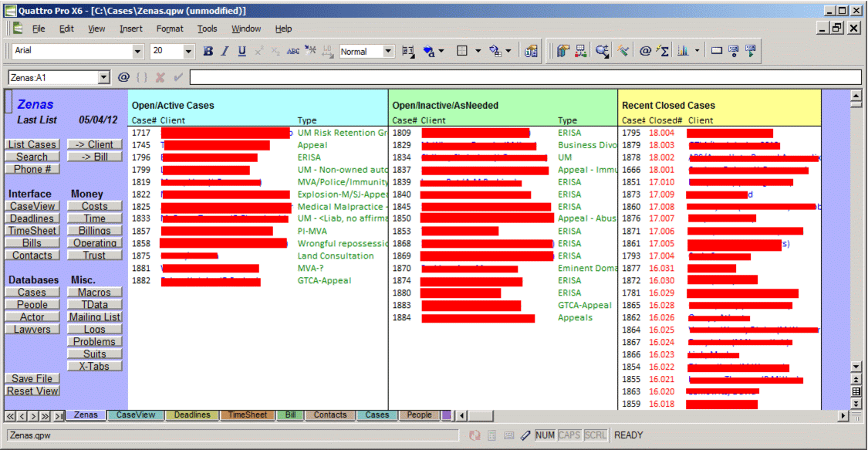Open the Normal style dropdown
The width and height of the screenshot is (868, 450).
coord(388,52)
